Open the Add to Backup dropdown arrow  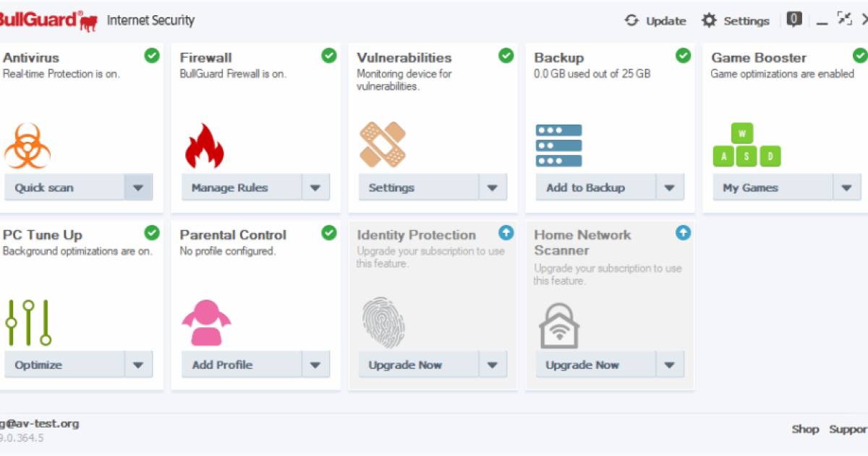click(670, 187)
